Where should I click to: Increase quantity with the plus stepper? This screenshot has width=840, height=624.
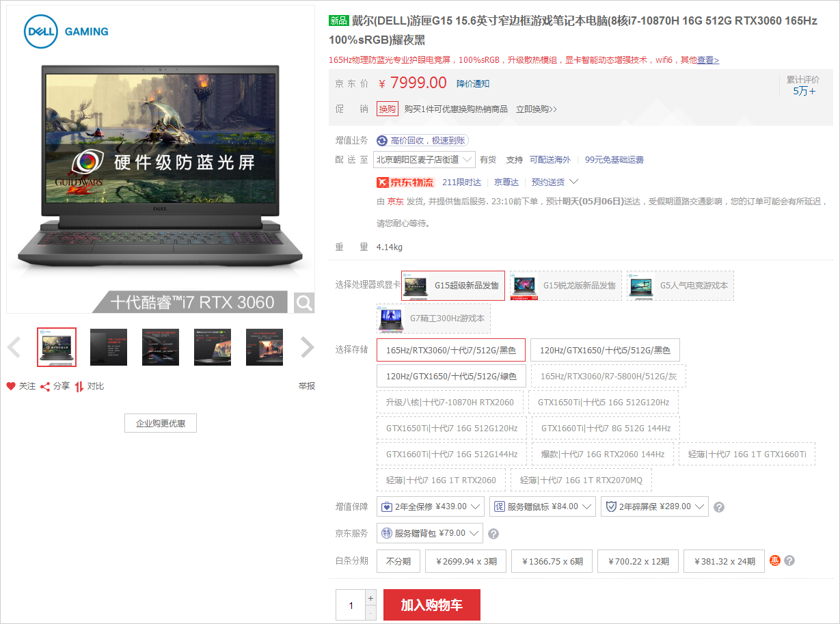(x=370, y=597)
